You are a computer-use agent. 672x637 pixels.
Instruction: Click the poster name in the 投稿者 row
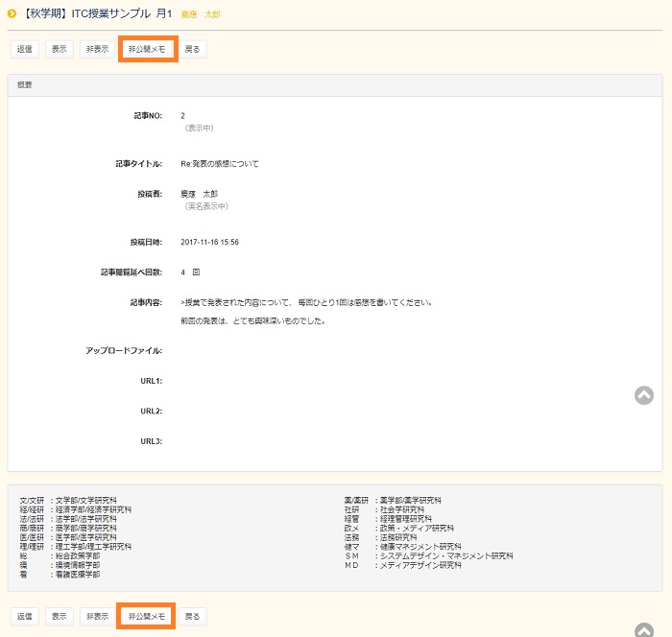[200, 194]
